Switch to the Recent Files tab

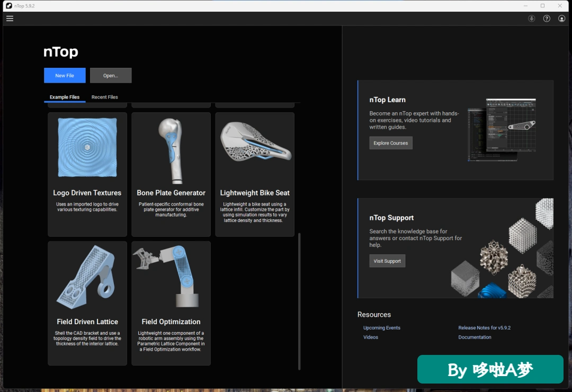tap(105, 97)
